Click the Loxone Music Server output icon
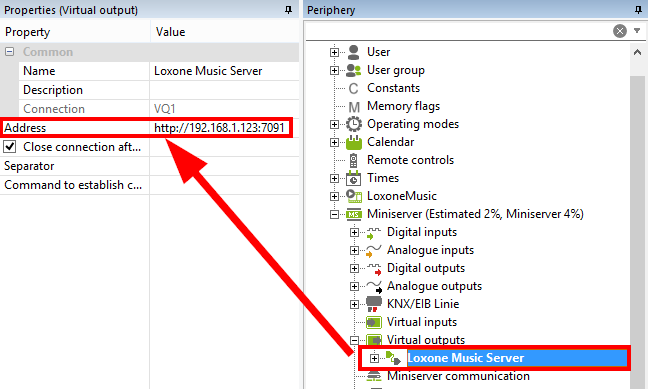The image size is (648, 389). click(x=393, y=358)
